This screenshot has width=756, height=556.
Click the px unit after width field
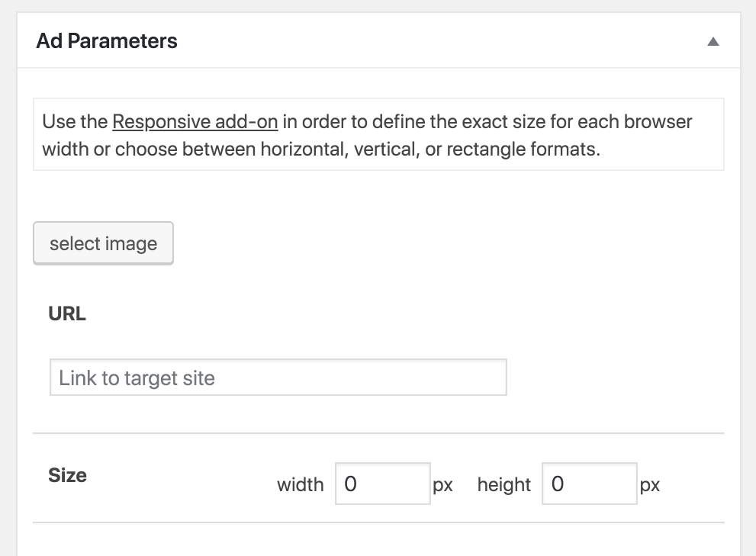(443, 485)
